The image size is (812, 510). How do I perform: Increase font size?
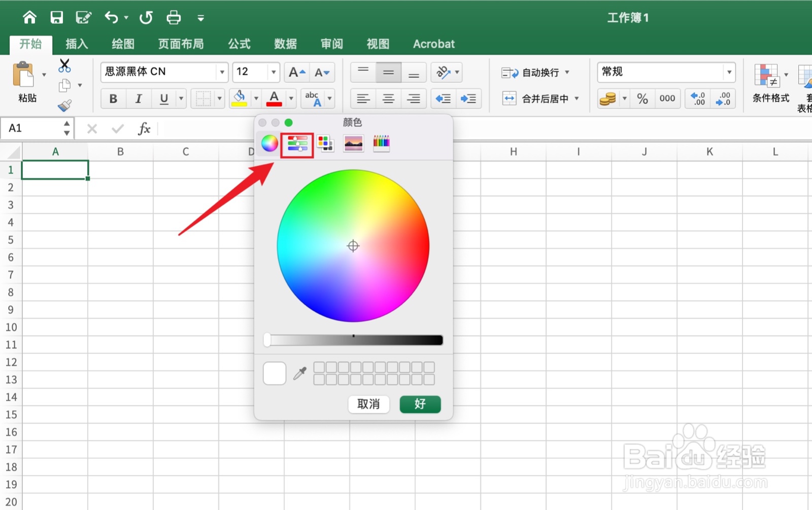click(297, 73)
